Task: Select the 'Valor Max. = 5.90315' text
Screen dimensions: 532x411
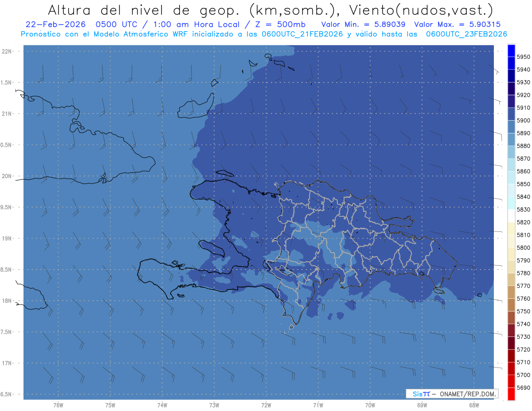Action: pos(458,24)
